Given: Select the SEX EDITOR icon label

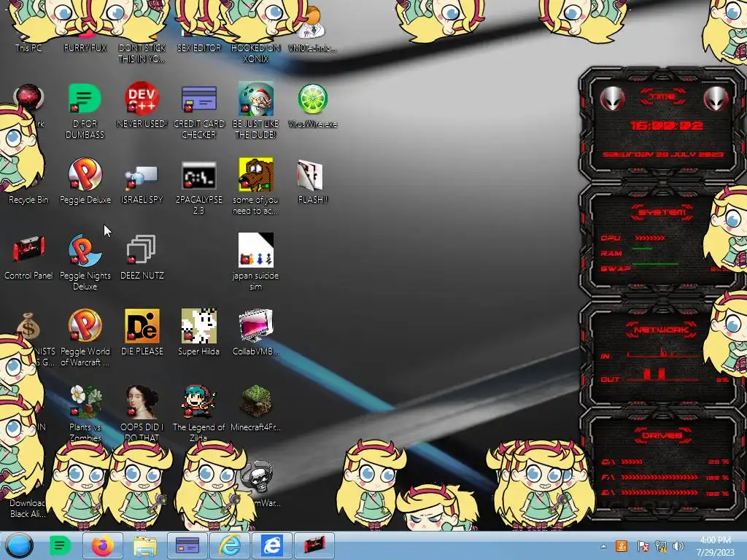Looking at the screenshot, I should (x=198, y=48).
